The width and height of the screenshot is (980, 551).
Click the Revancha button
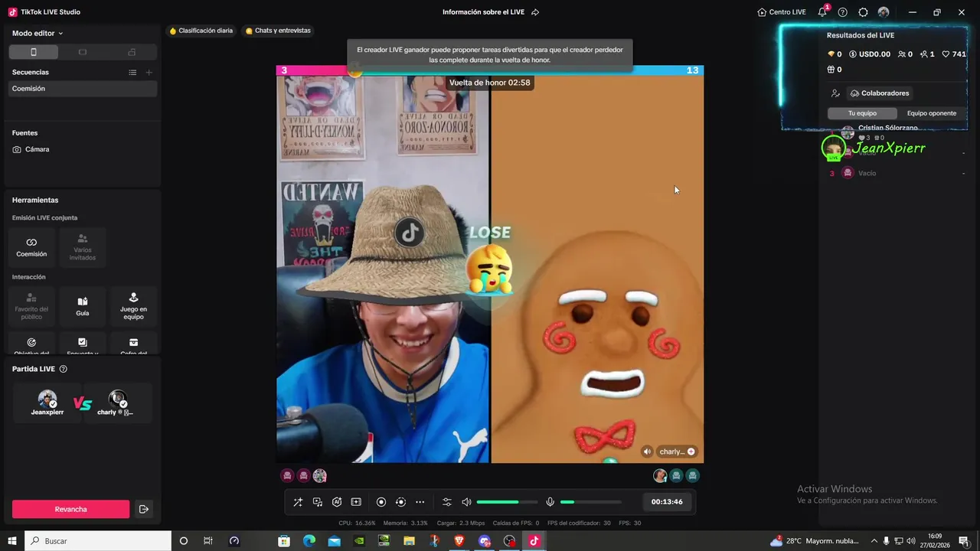click(70, 509)
